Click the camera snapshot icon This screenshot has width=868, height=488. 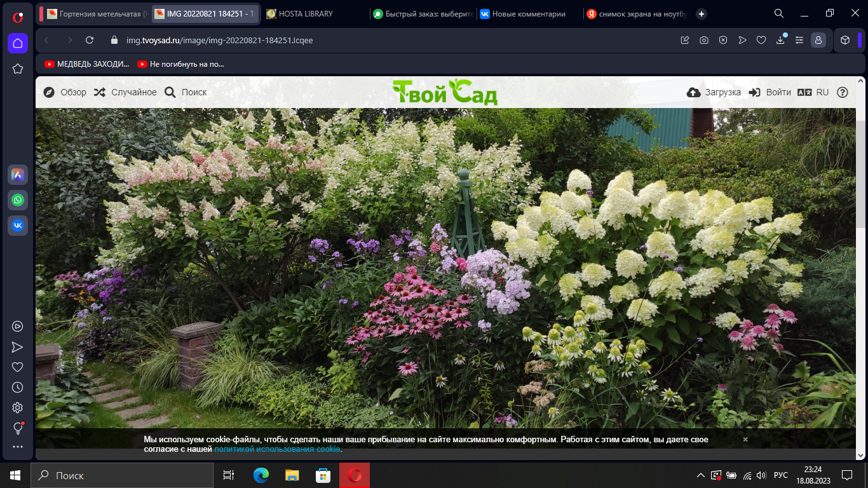click(704, 40)
